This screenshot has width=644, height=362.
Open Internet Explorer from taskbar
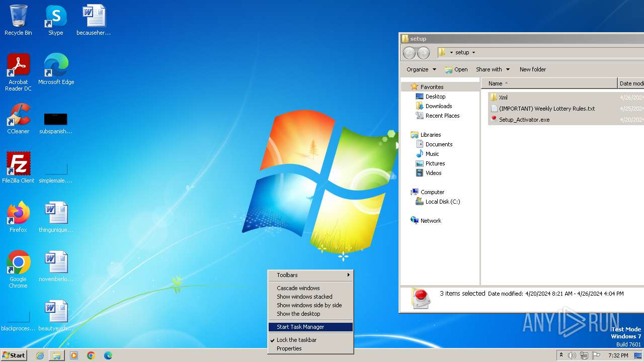coord(40,355)
